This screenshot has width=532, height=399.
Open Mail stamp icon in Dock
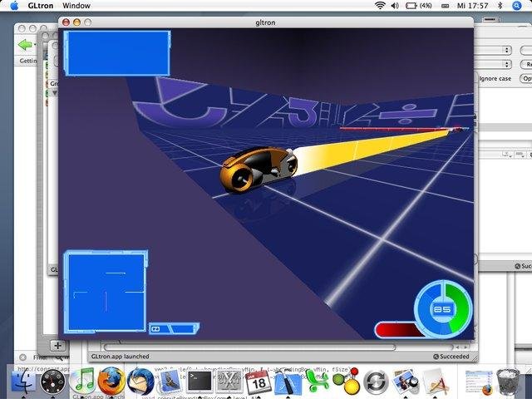(x=170, y=382)
